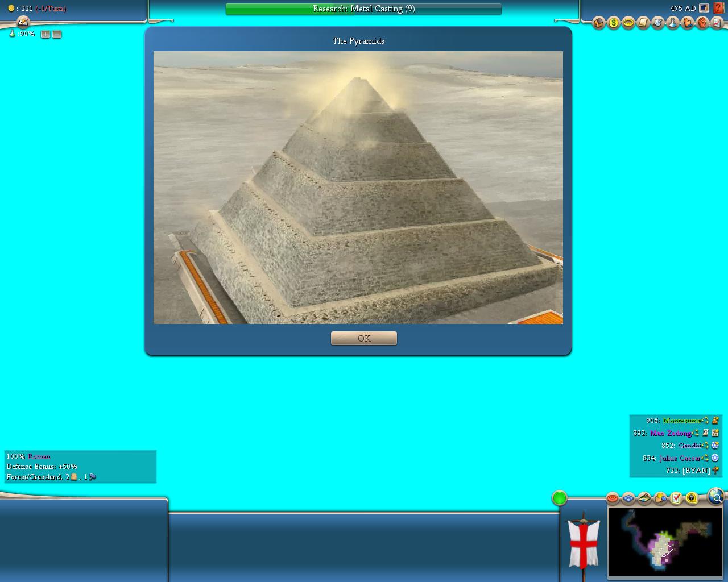Click the green End Turn button
Image resolution: width=728 pixels, height=582 pixels.
[x=560, y=498]
